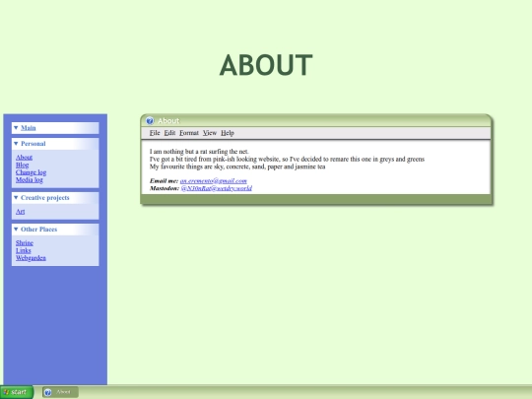The height and width of the screenshot is (399, 532).
Task: Click the gmail email address link
Action: (214, 181)
